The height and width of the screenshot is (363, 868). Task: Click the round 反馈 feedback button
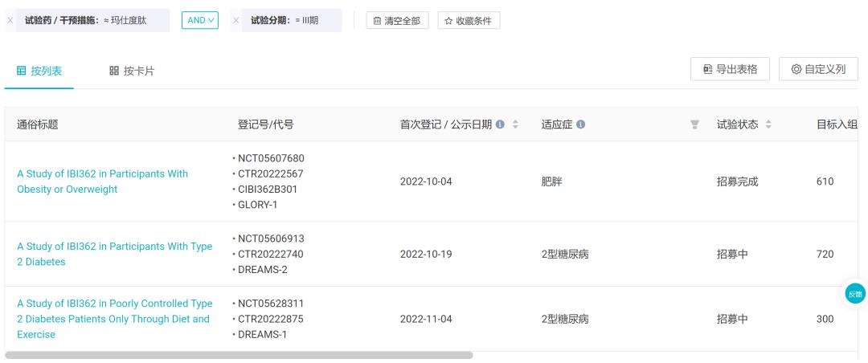[x=854, y=293]
